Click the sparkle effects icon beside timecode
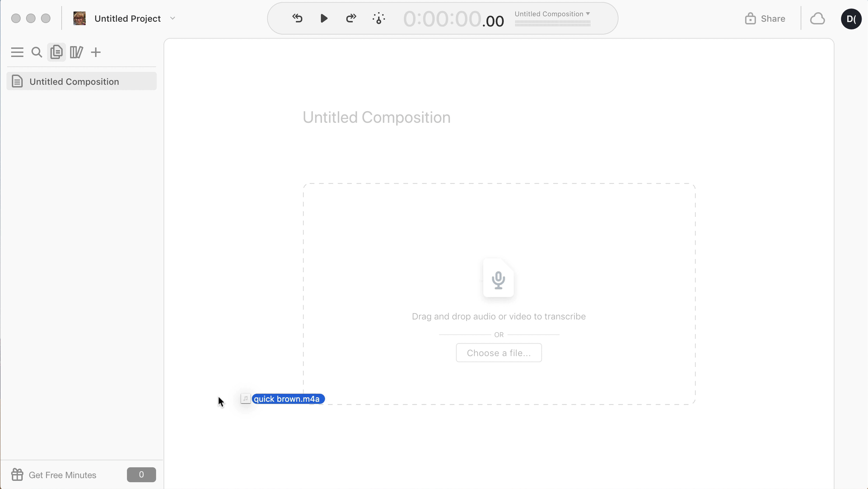868x489 pixels. tap(378, 19)
